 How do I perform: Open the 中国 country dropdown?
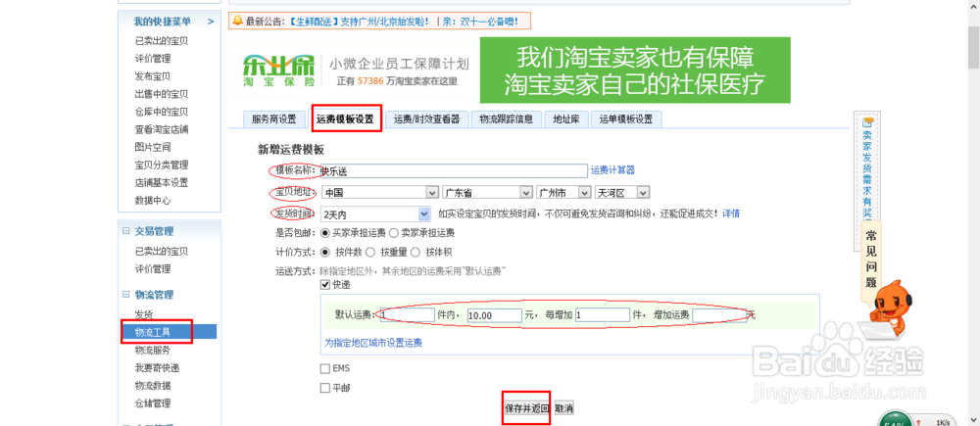click(379, 192)
